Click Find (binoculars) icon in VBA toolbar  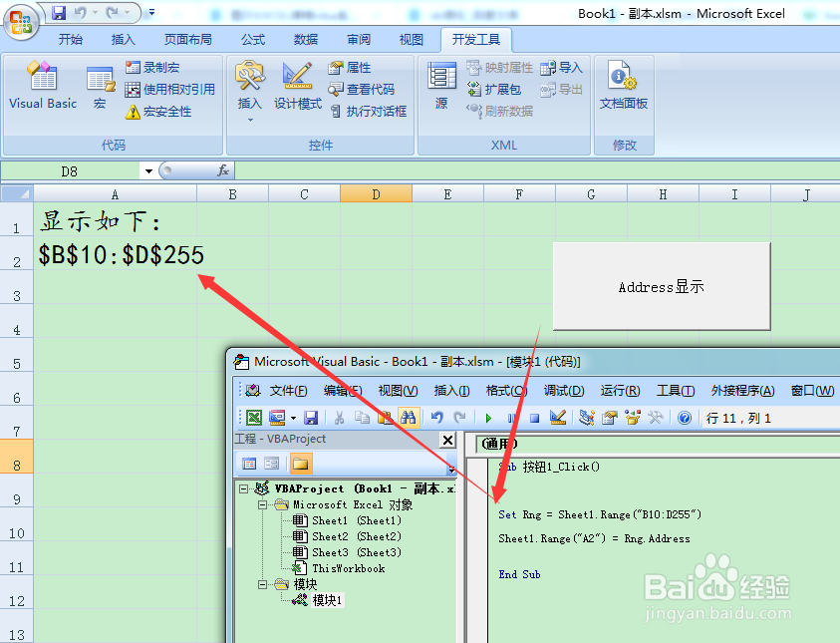click(x=409, y=417)
